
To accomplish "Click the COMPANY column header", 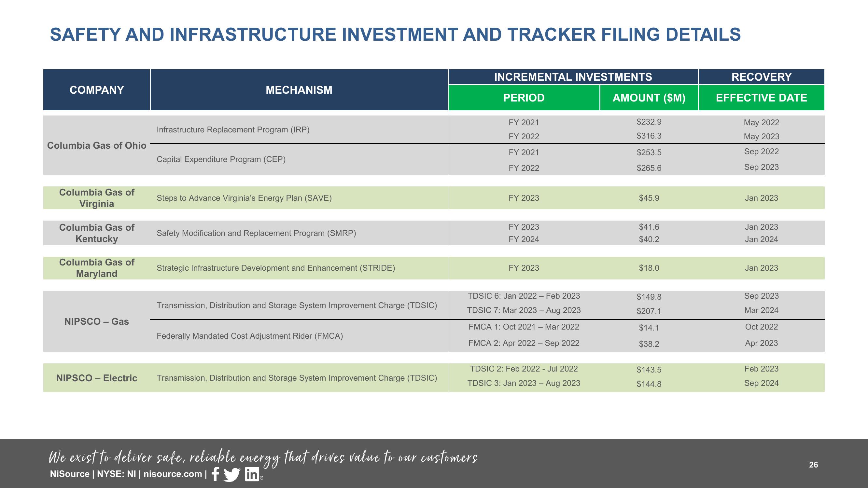I will pos(97,90).
